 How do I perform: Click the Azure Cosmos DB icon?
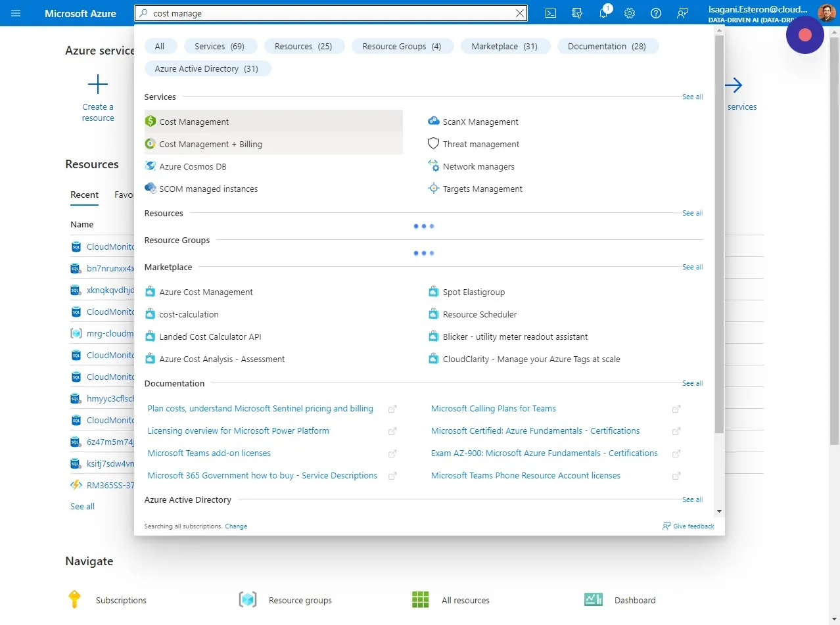tap(151, 166)
